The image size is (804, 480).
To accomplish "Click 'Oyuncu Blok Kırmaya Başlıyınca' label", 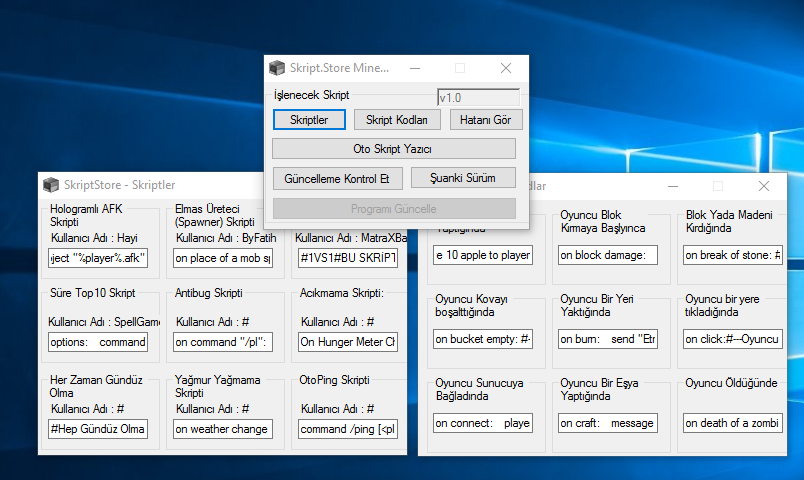I will (602, 222).
